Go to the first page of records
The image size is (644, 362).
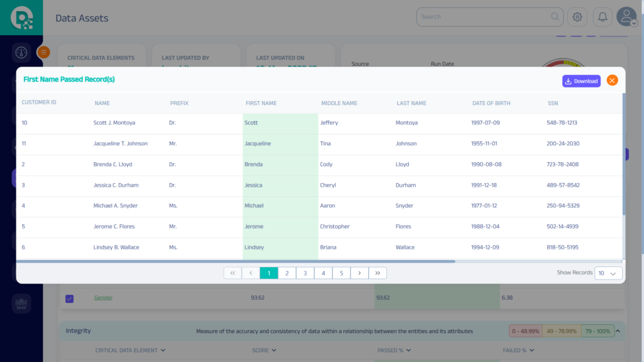click(233, 273)
